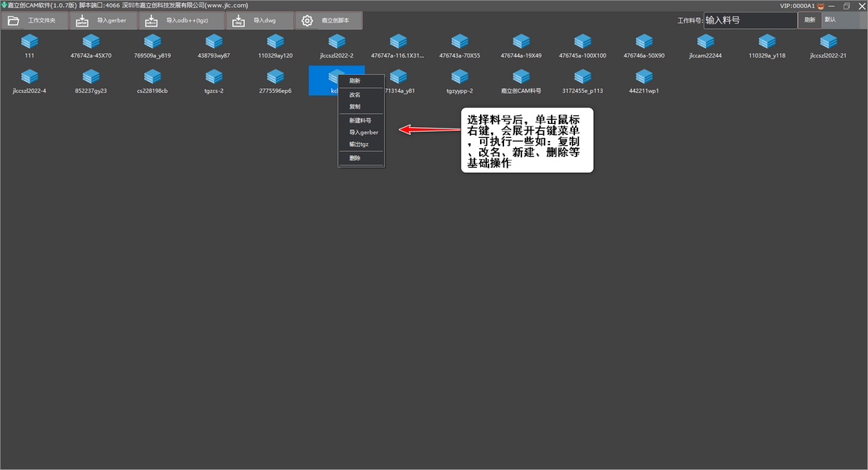Select job icon 476746a-50X90
Screen dimensions: 868x470
click(644, 47)
